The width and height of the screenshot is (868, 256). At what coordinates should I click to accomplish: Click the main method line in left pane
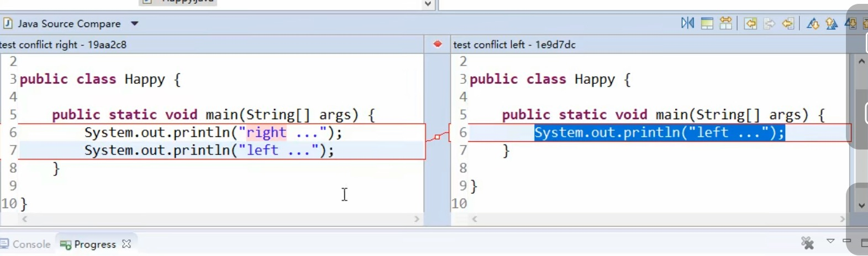tap(214, 115)
